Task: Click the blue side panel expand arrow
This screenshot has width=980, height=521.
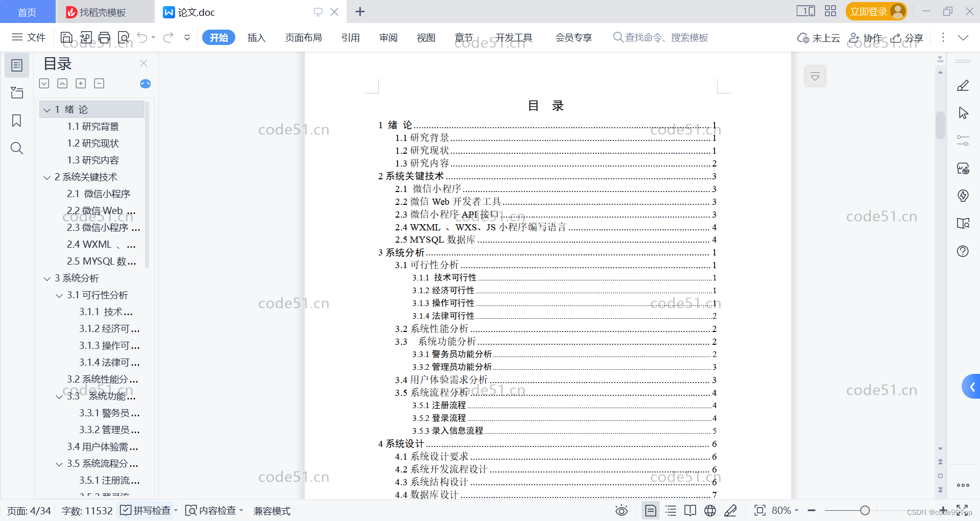Action: coord(971,387)
